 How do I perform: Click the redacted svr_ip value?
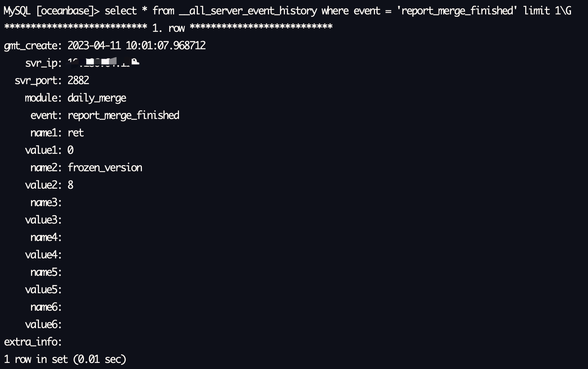tap(104, 63)
